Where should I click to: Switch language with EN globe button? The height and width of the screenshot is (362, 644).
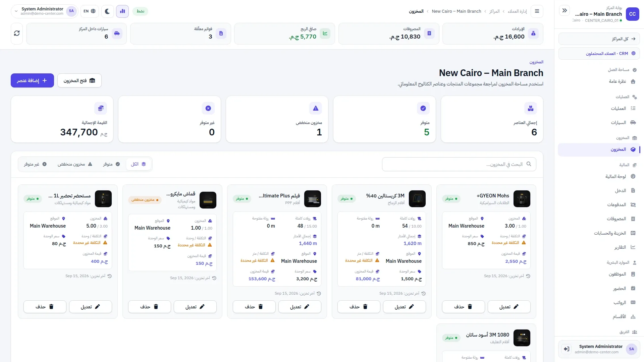(x=90, y=11)
